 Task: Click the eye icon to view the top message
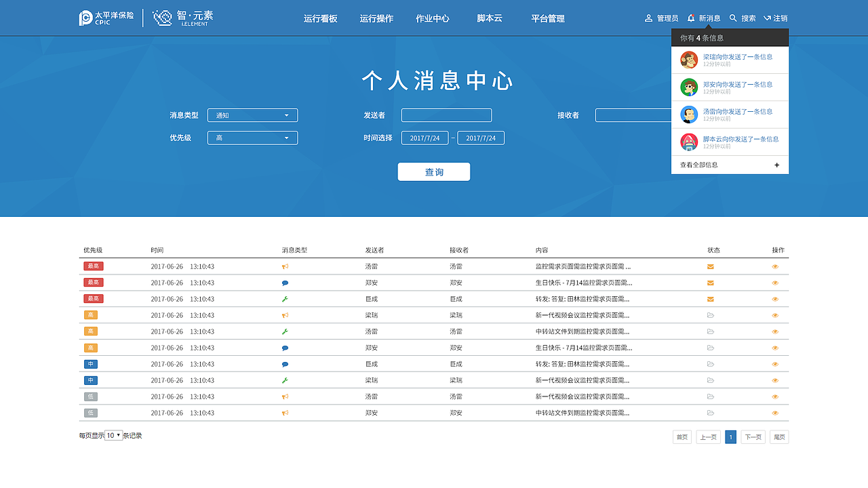click(x=774, y=266)
